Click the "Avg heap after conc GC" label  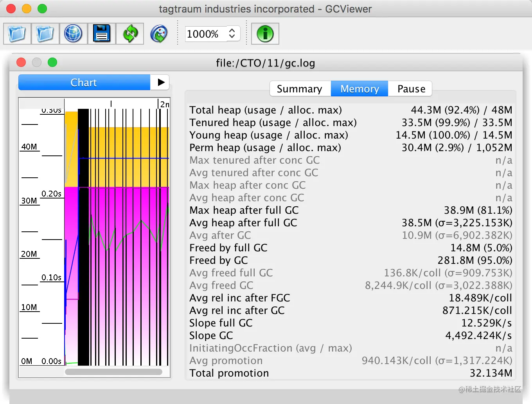point(247,198)
